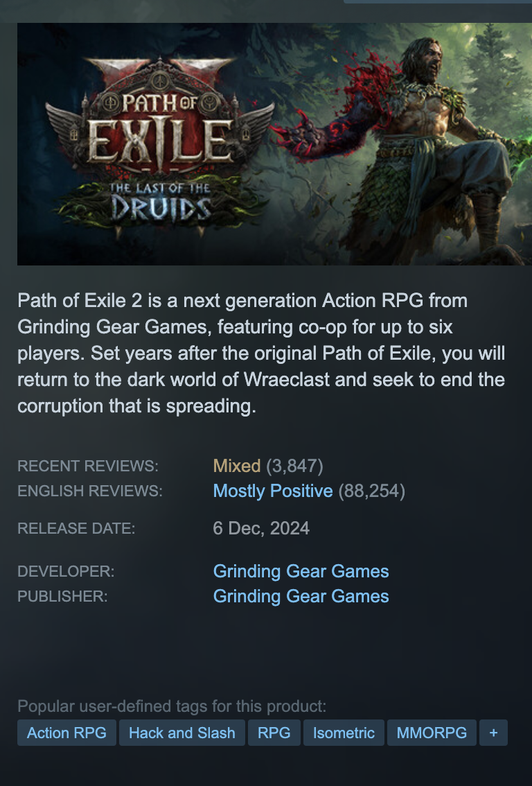Click the English review count 88,254

[372, 491]
